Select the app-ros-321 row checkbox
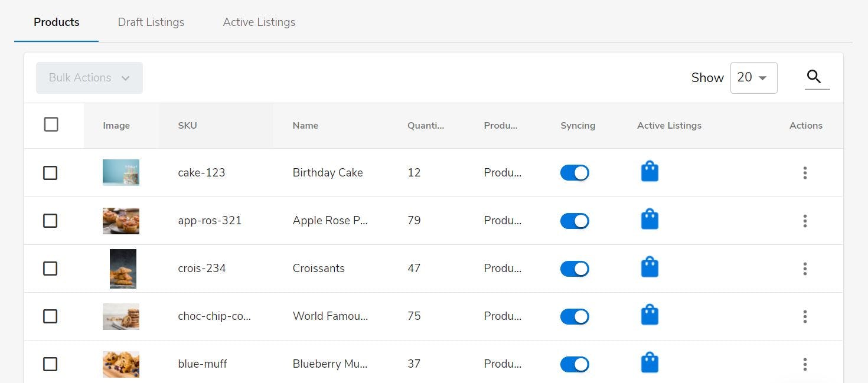This screenshot has width=868, height=383. point(50,221)
